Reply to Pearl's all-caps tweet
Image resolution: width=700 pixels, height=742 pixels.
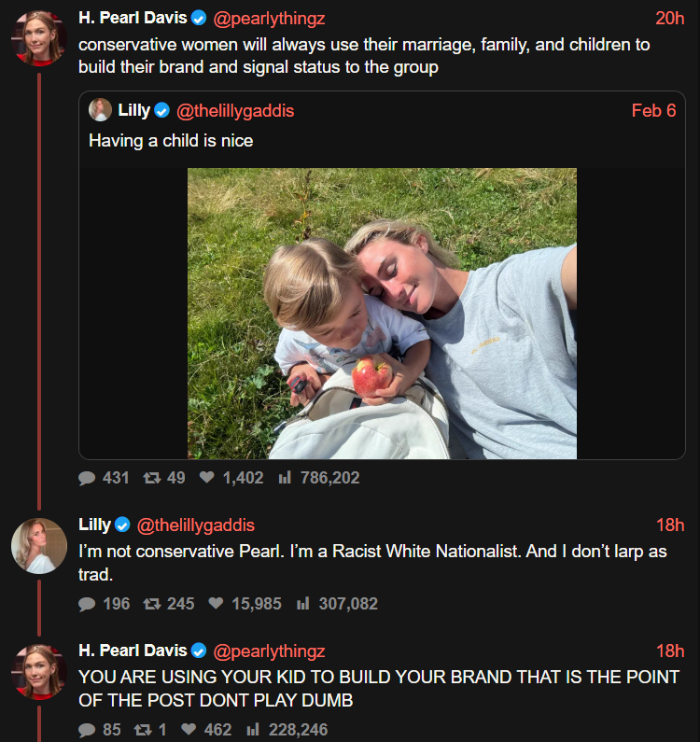pos(88,730)
